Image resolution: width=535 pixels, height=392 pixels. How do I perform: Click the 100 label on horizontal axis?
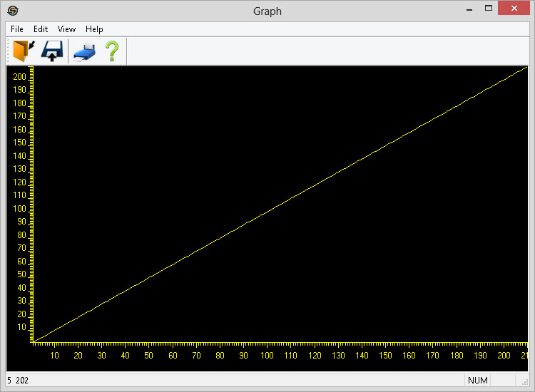[x=267, y=356]
